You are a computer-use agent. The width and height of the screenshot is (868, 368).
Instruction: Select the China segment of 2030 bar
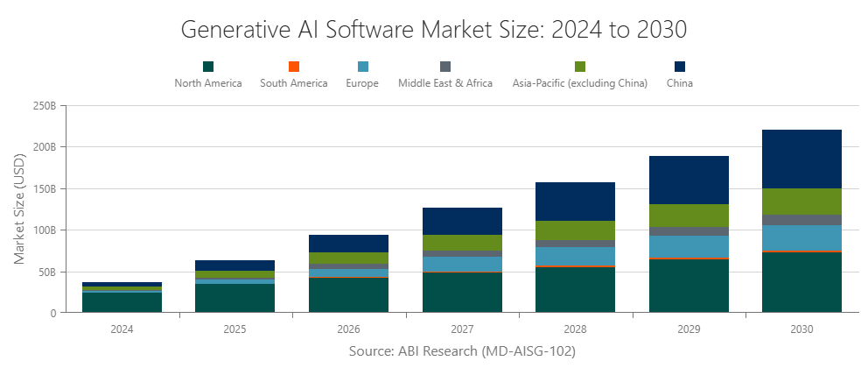[x=801, y=159]
